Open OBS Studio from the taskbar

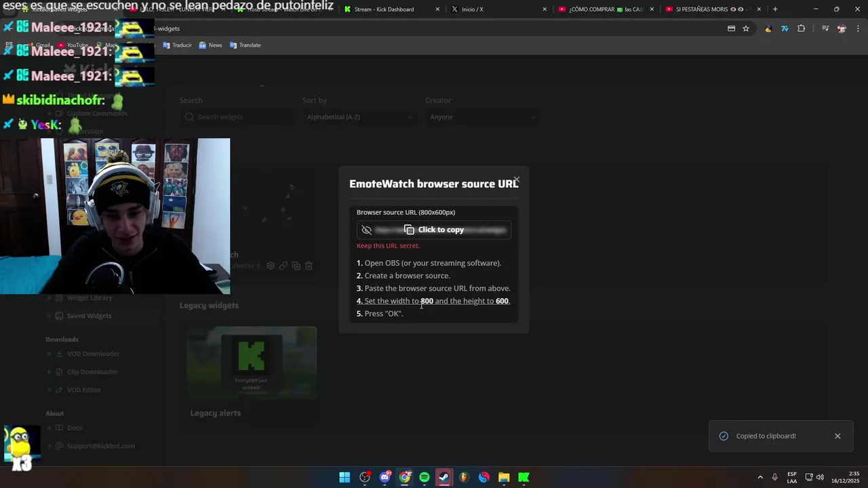365,477
